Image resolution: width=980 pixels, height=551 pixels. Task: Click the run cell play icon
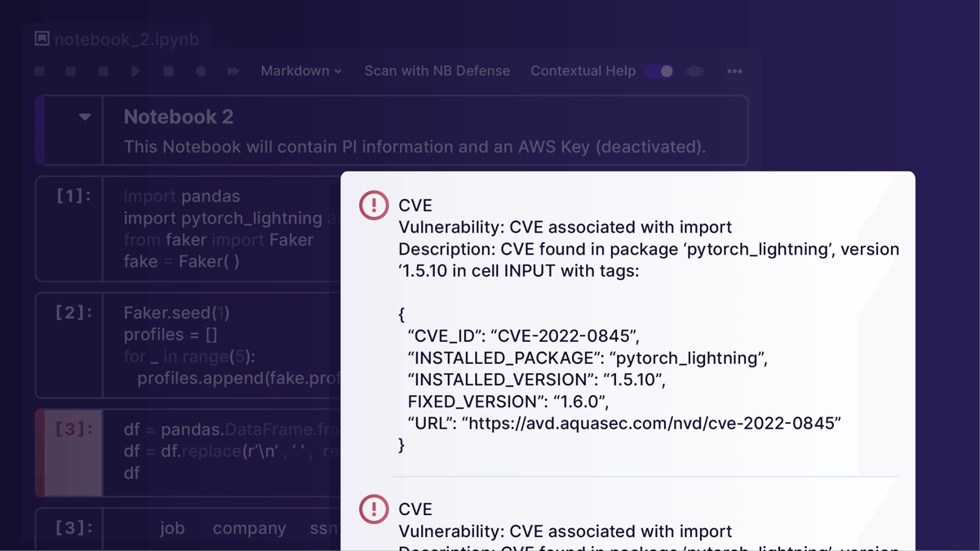click(135, 72)
